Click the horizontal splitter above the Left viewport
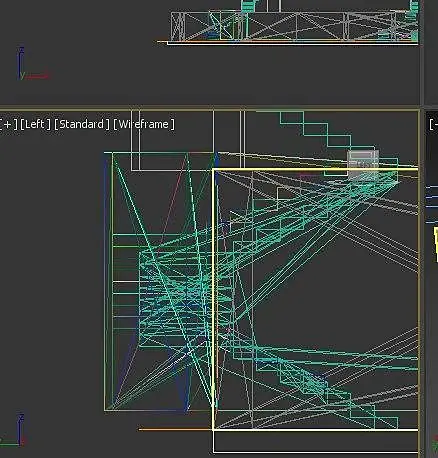Viewport: 438px width, 458px height. [x=210, y=107]
